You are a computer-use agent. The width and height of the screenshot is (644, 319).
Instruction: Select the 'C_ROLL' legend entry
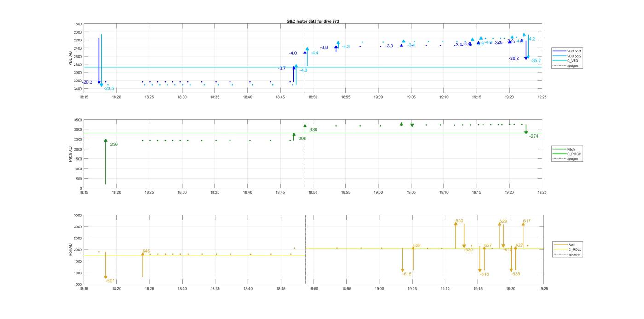point(568,249)
